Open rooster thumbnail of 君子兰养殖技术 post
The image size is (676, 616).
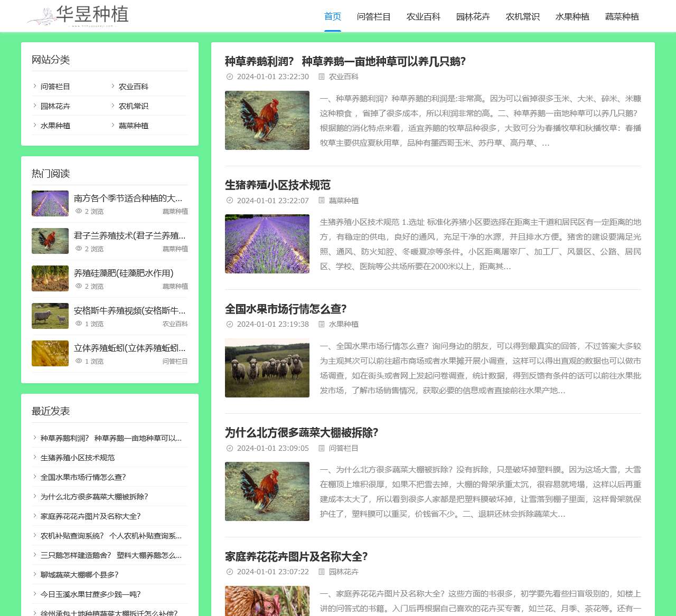pos(50,241)
